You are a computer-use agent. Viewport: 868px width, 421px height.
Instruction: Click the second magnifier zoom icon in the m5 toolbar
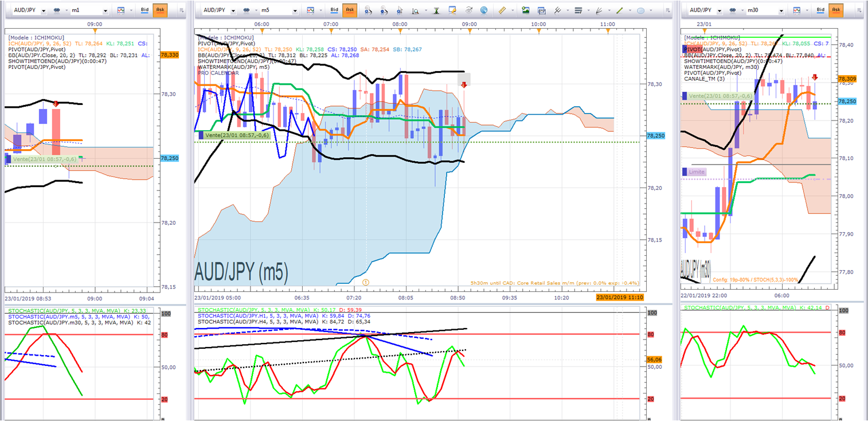point(384,10)
